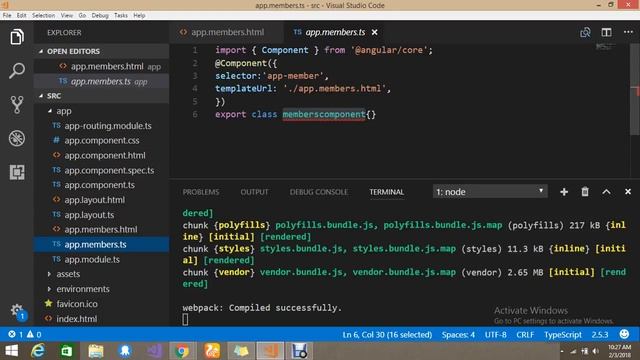Open the Debug menu
640x360 pixels.
coord(100,16)
